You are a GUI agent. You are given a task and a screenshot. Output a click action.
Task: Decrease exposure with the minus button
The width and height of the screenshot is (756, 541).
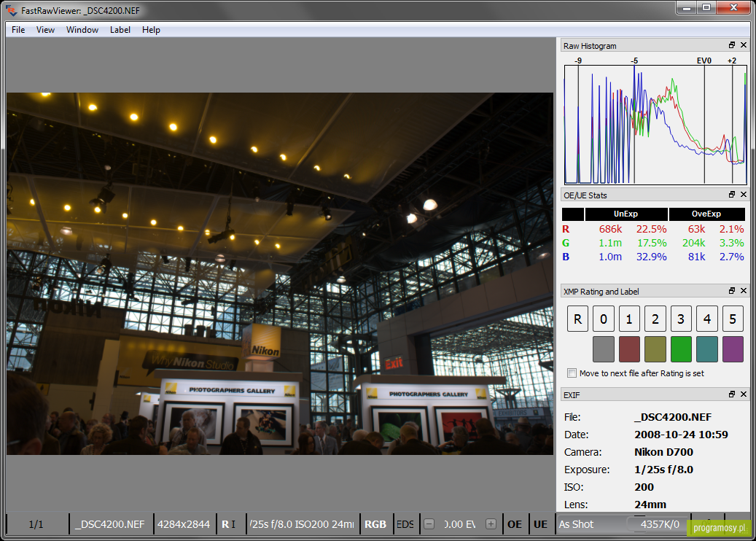[x=429, y=524]
